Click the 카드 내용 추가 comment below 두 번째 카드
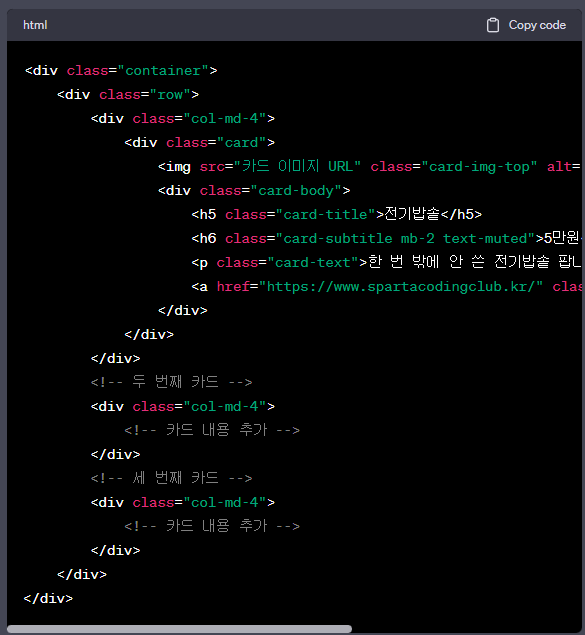This screenshot has width=585, height=635. click(212, 430)
